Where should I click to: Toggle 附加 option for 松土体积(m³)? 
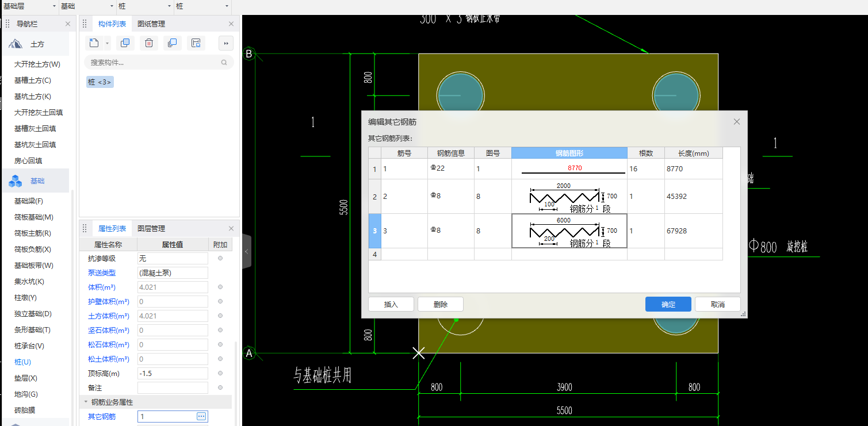pos(220,359)
